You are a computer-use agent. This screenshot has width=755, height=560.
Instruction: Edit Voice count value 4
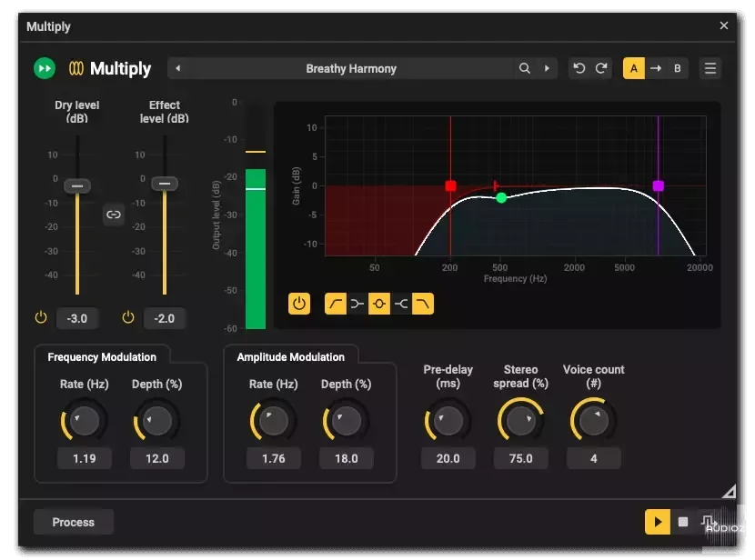[594, 458]
